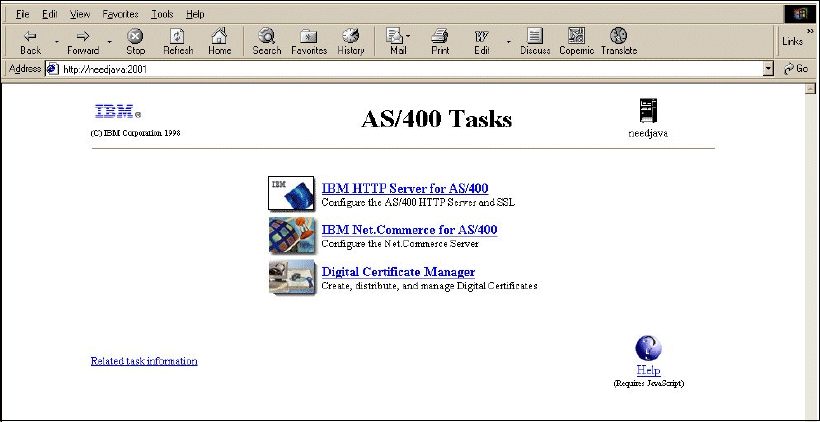Click the Net.Commerce globe image
Viewport: 820px width, 422px height.
click(292, 235)
